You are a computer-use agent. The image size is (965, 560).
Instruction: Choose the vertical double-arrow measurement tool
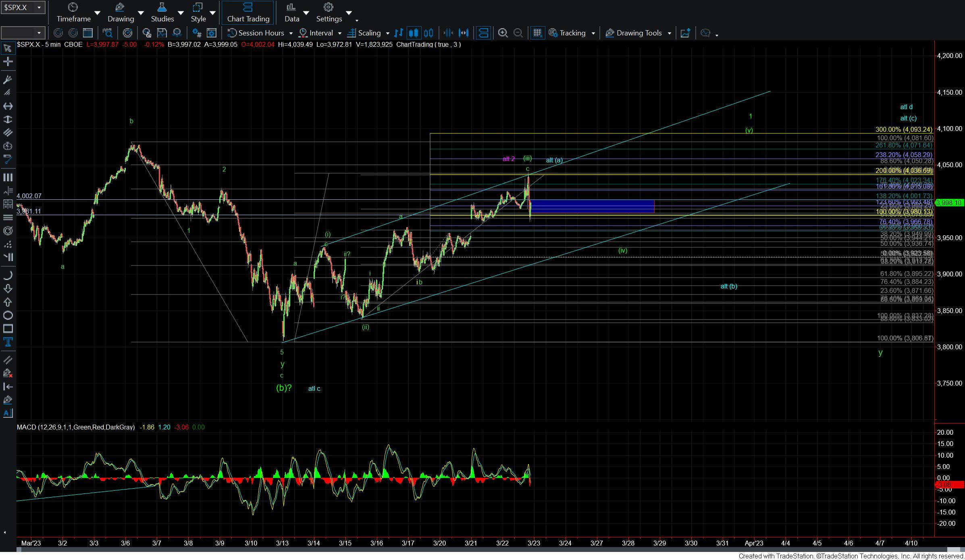pyautogui.click(x=7, y=119)
